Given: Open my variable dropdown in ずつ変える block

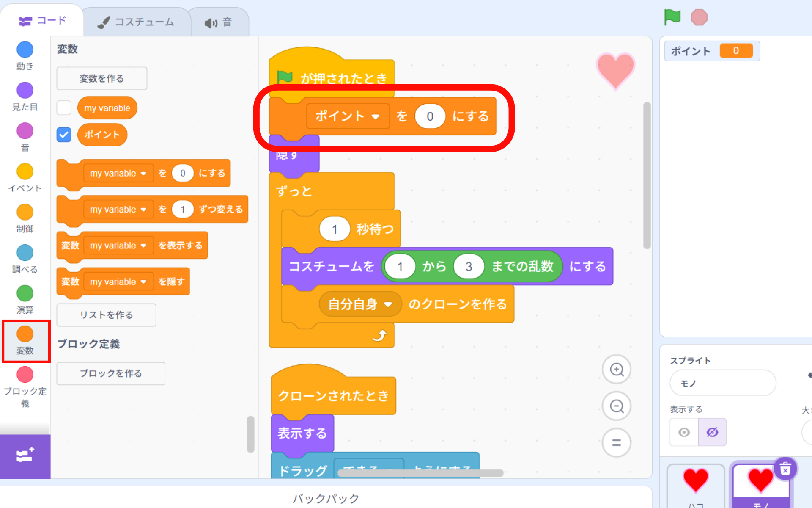Looking at the screenshot, I should tap(143, 210).
